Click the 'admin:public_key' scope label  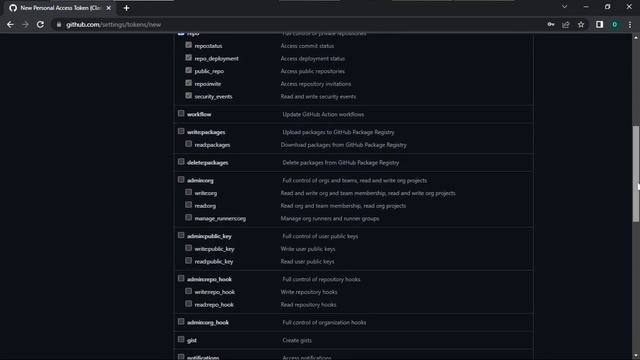click(209, 236)
